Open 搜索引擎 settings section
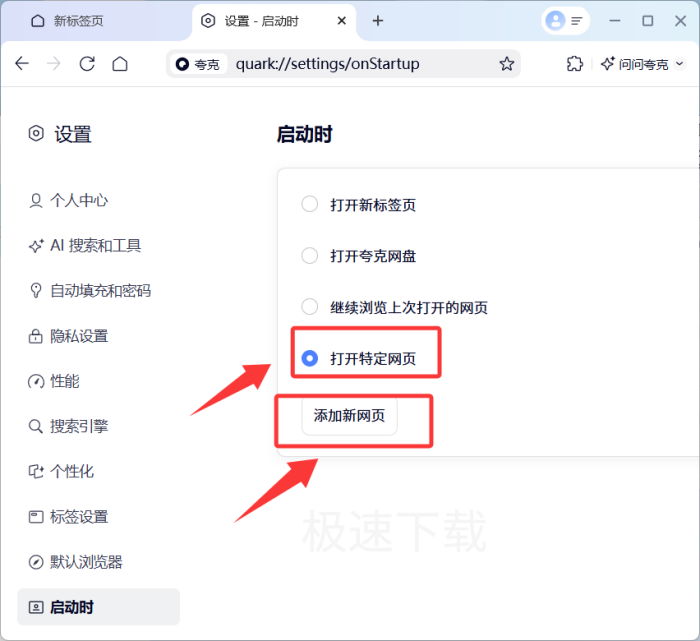This screenshot has width=700, height=641. pyautogui.click(x=78, y=426)
